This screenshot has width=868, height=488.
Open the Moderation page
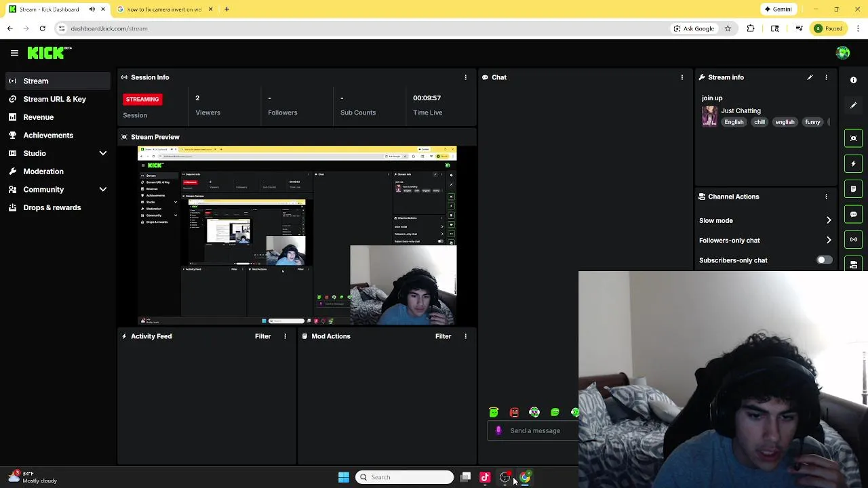[57, 171]
